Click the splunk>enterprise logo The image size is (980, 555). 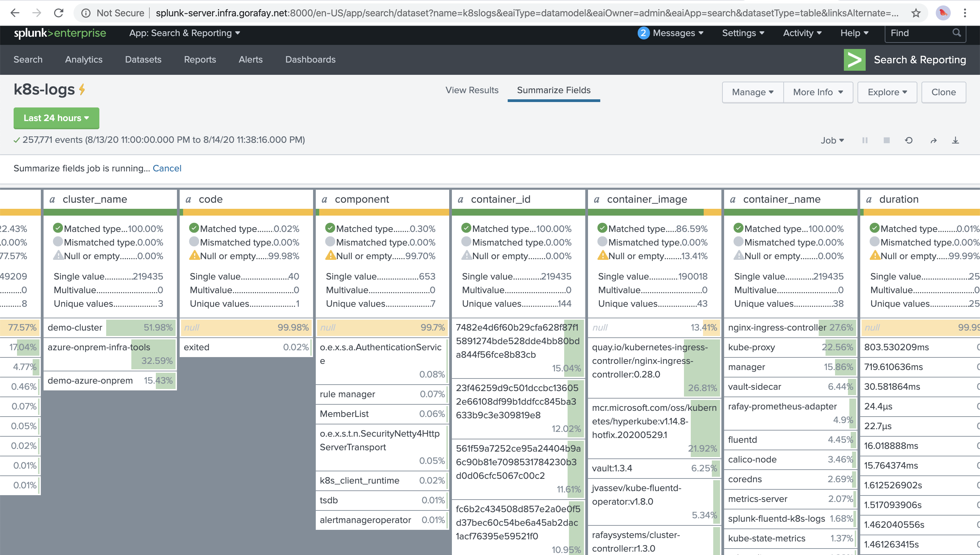point(60,33)
